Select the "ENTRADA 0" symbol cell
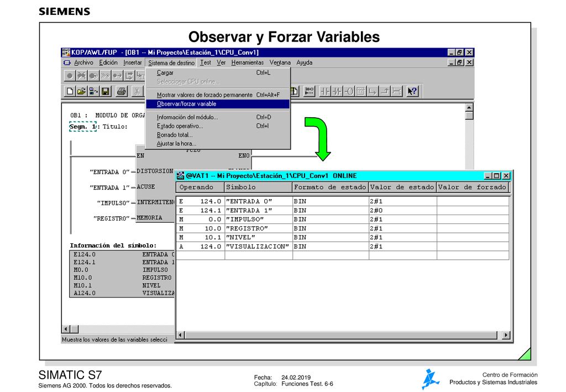 [259, 201]
